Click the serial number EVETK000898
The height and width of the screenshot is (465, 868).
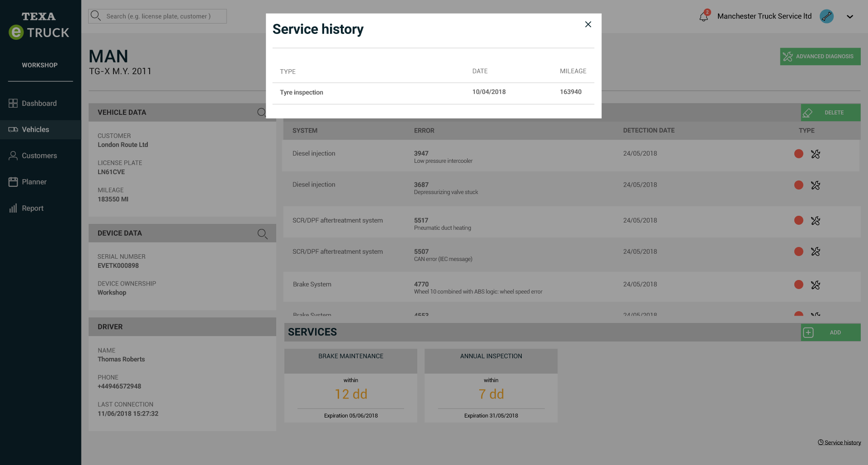click(118, 266)
